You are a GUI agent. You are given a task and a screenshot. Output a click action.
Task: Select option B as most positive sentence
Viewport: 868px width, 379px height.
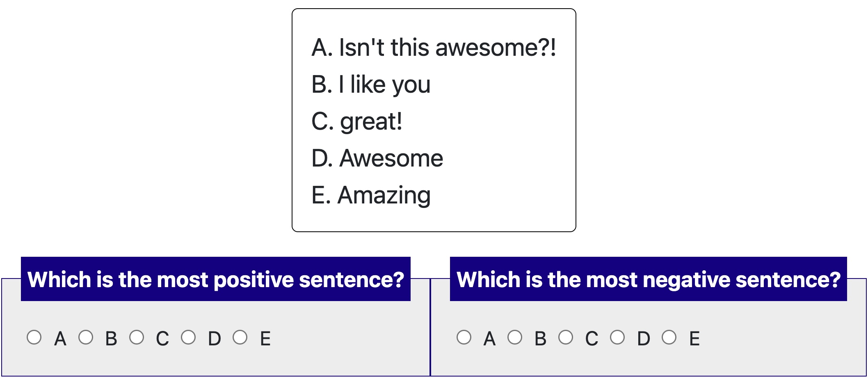[x=86, y=337]
